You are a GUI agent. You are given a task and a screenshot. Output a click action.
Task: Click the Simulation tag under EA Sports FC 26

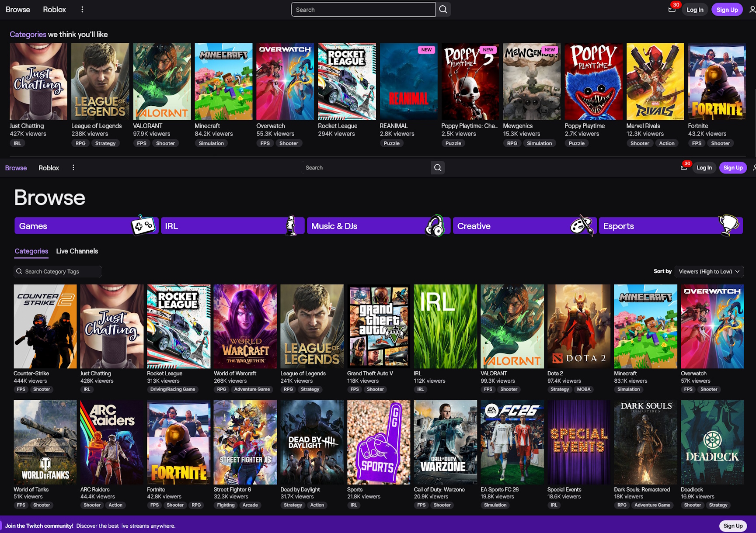click(495, 505)
